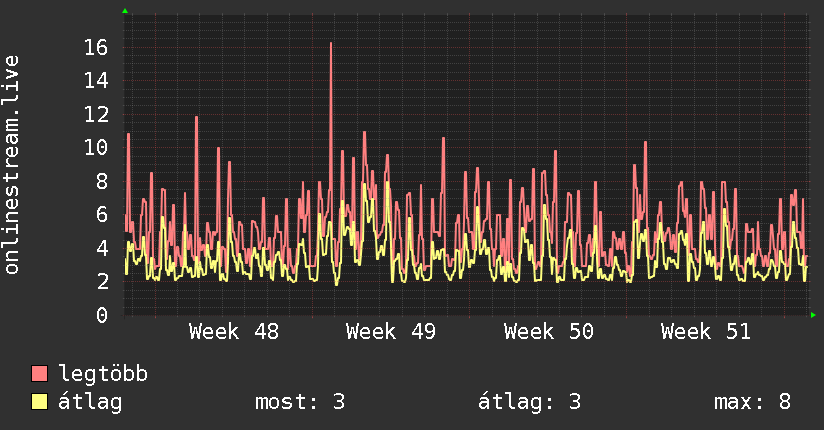Click the Week 50 axis label
This screenshot has width=824, height=430.
(x=549, y=332)
